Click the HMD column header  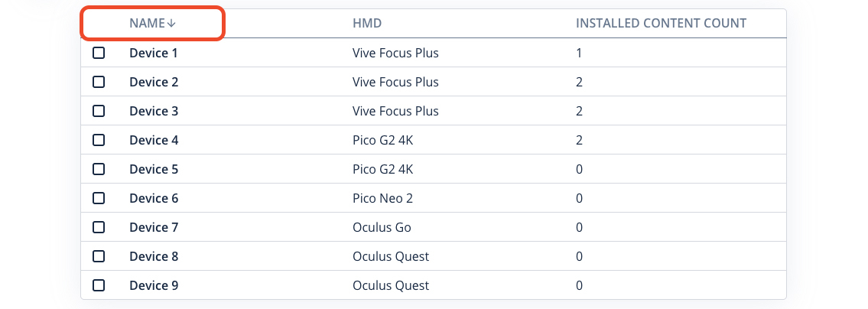(x=367, y=23)
